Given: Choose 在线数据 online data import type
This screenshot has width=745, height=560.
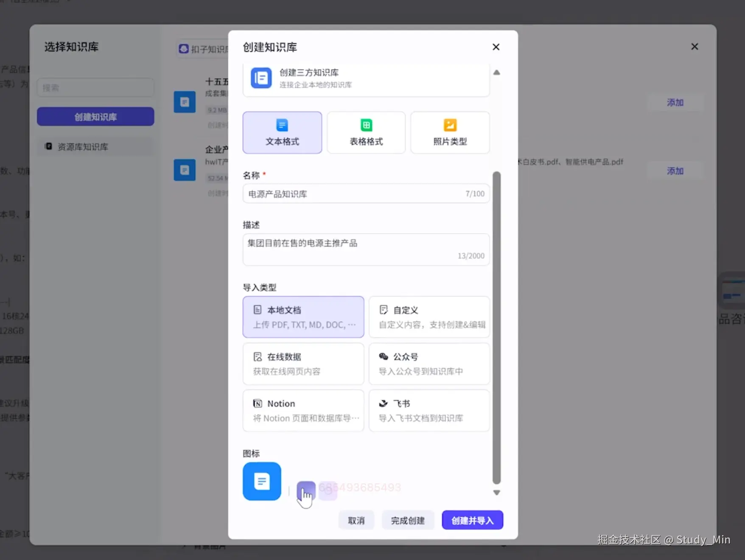Looking at the screenshot, I should click(x=303, y=364).
